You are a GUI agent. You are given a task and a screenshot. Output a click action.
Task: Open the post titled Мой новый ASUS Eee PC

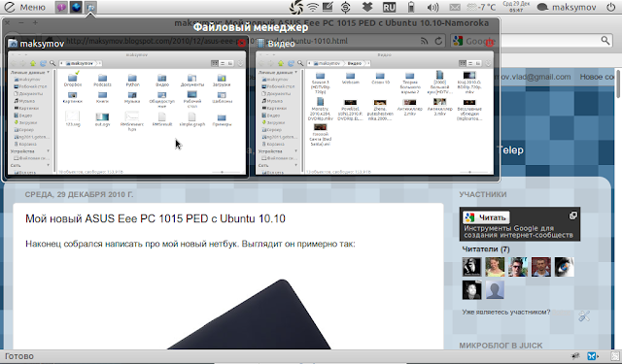click(155, 218)
